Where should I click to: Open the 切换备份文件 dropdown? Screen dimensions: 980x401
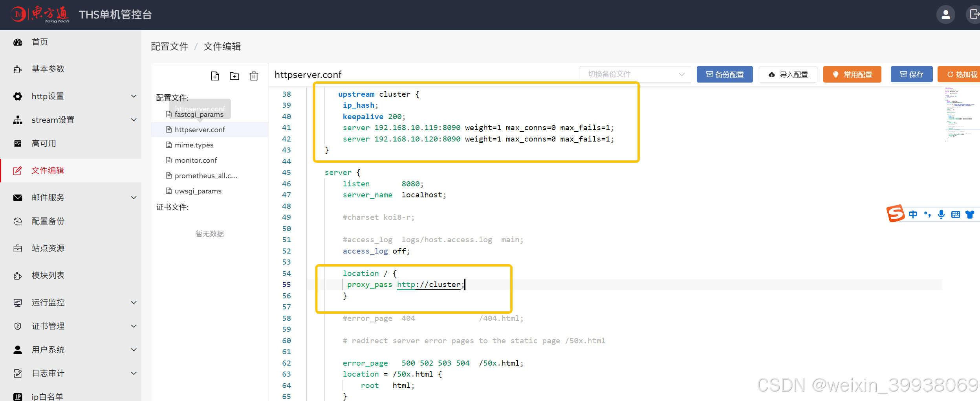click(x=635, y=74)
